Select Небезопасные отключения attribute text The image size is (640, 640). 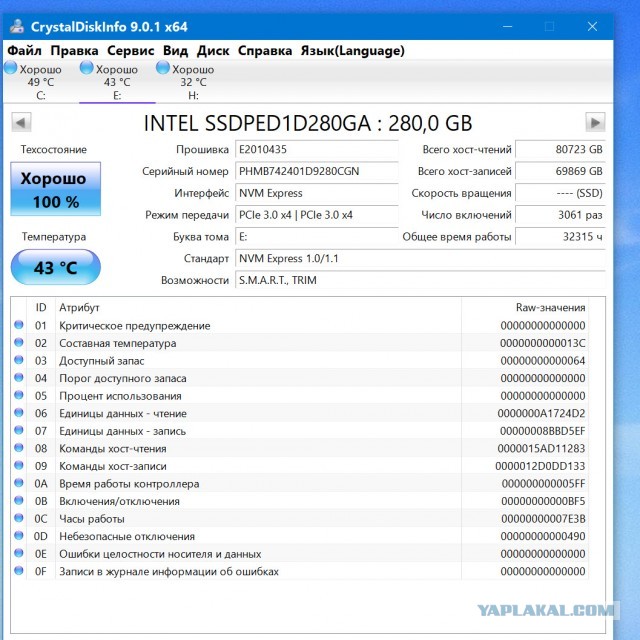127,536
